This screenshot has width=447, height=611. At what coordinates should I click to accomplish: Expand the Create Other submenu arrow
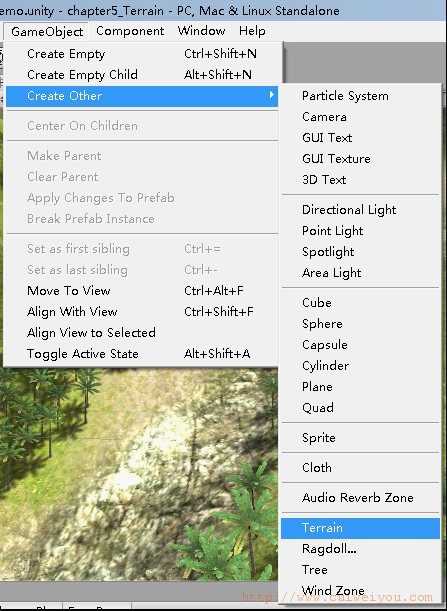(x=272, y=95)
